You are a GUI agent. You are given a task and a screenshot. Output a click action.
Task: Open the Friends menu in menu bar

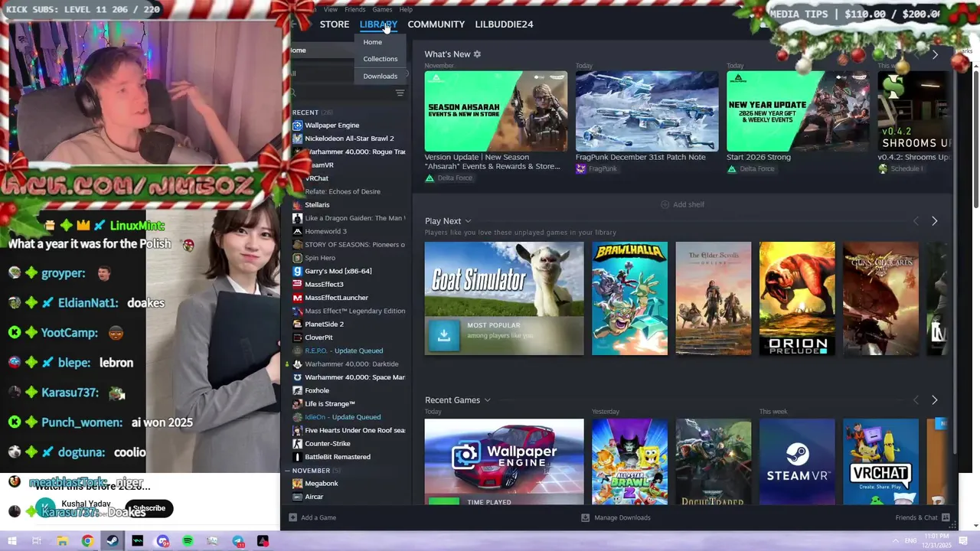point(354,9)
